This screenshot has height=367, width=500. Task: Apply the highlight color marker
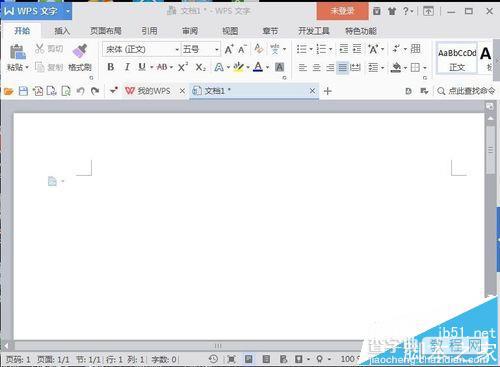(239, 67)
